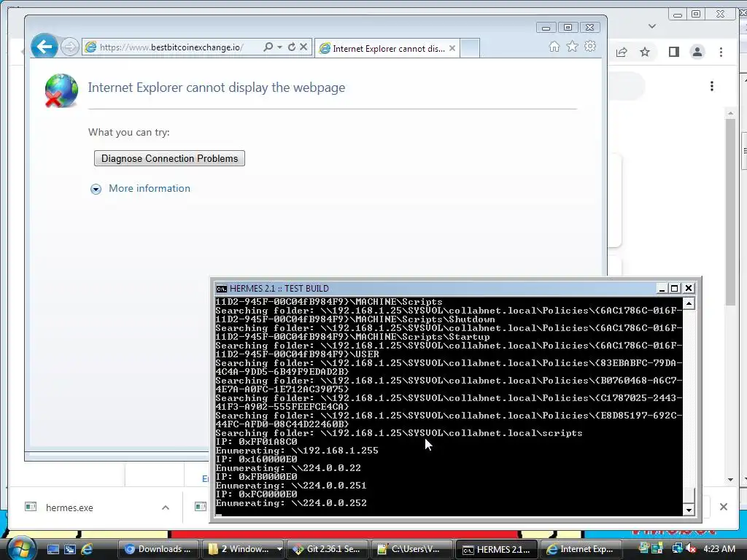The width and height of the screenshot is (747, 560).
Task: Click 'Enumerating: \\224.0.0.252' console line
Action: [291, 503]
